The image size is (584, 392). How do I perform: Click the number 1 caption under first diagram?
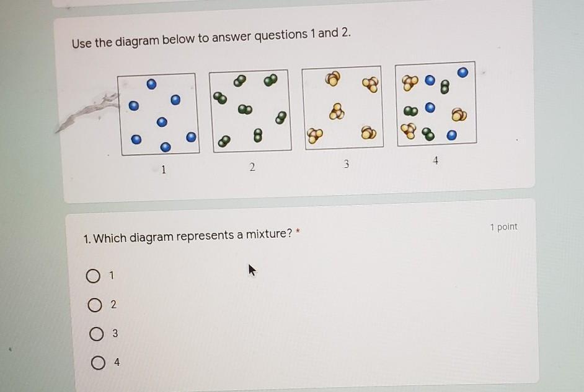[163, 169]
